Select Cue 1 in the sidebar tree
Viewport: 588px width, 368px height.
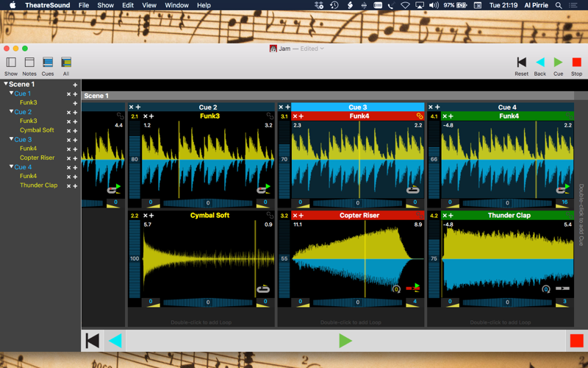(23, 93)
